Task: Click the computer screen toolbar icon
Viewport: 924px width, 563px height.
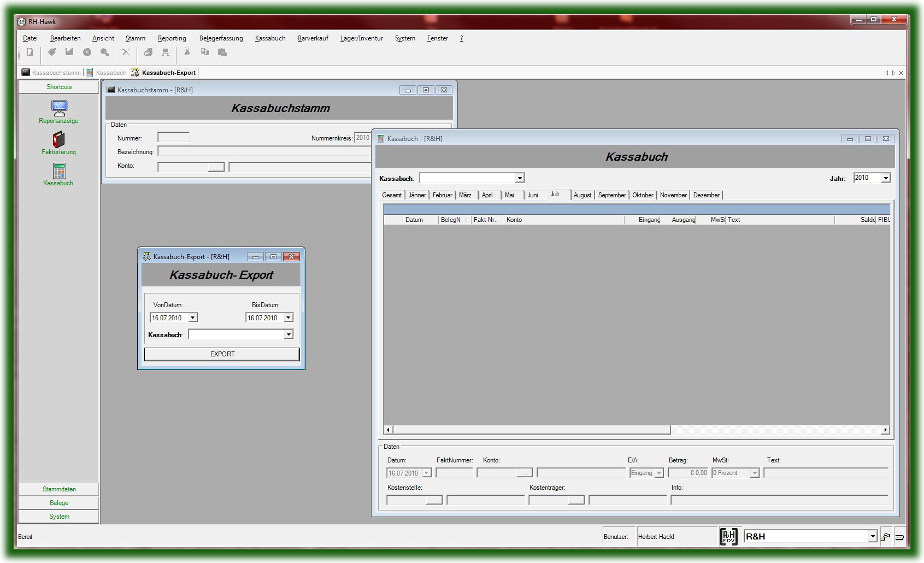Action: [166, 52]
